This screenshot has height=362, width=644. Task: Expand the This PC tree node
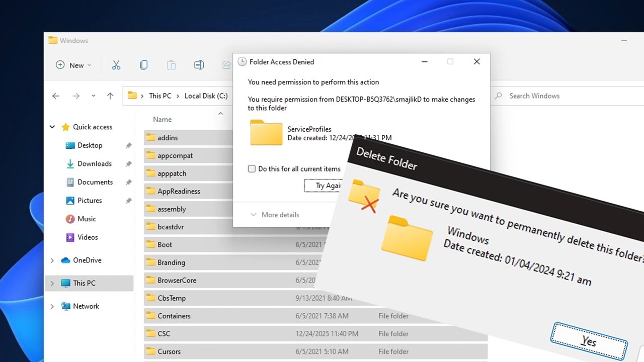pyautogui.click(x=52, y=283)
